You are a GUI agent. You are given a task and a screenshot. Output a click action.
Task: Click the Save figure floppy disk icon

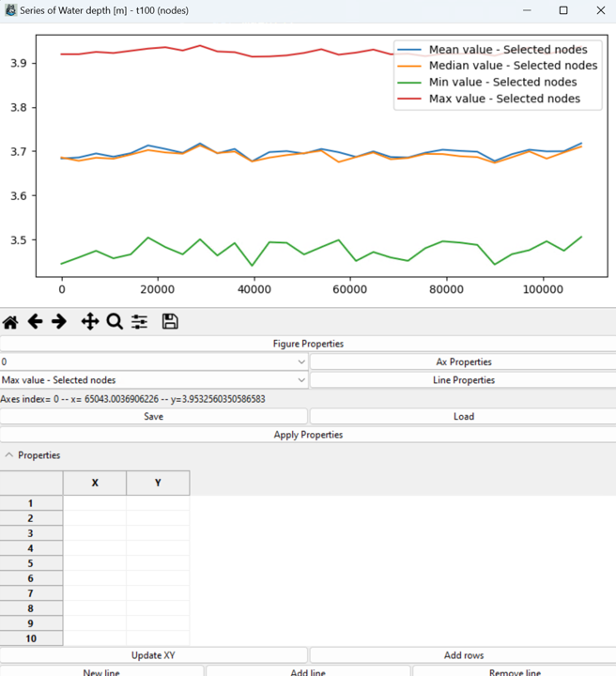coord(170,322)
